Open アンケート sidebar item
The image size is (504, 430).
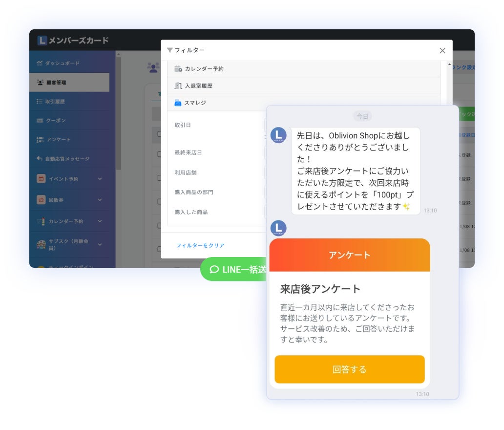[69, 139]
